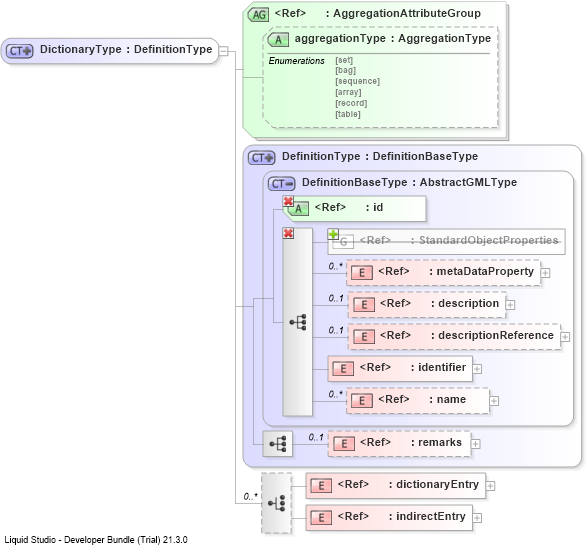This screenshot has width=586, height=545.
Task: Click the red X on the sequence bar
Action: (288, 234)
